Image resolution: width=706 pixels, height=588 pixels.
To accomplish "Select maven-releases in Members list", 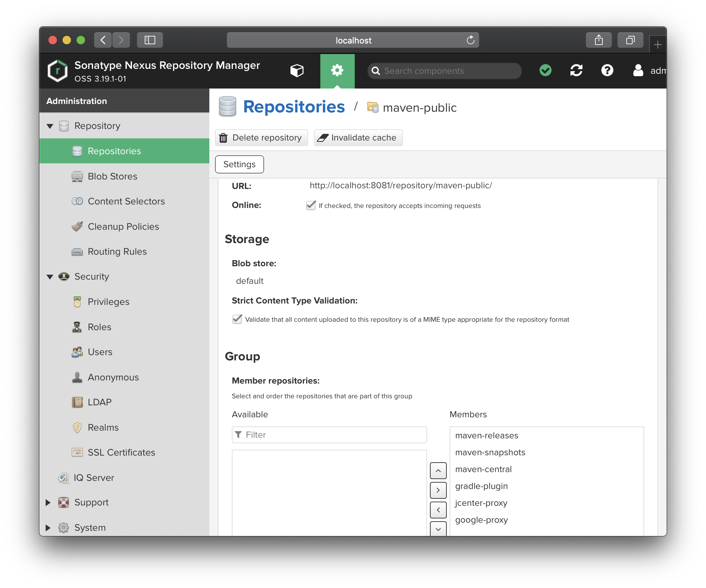I will (547, 436).
